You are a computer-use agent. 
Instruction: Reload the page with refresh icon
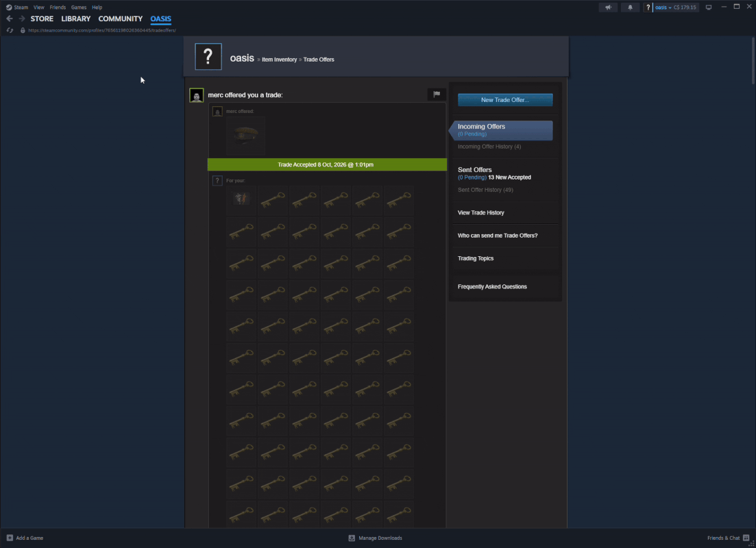(10, 30)
